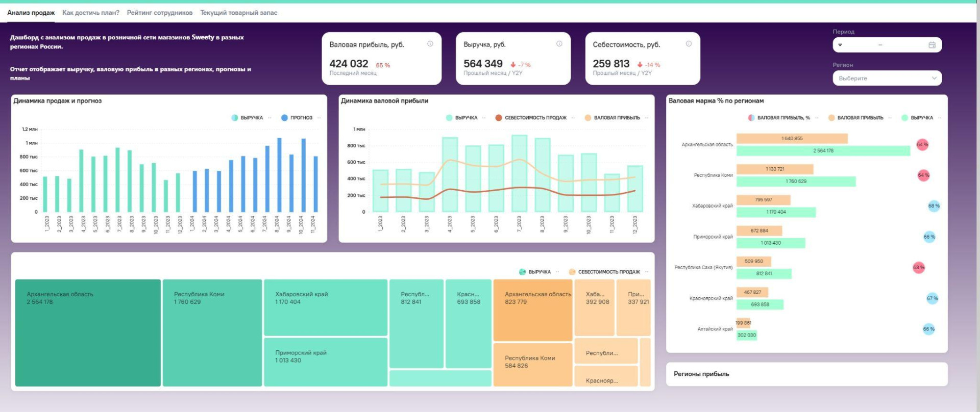Click info icon on Себестоимость card
The image size is (980, 412).
coord(689,44)
